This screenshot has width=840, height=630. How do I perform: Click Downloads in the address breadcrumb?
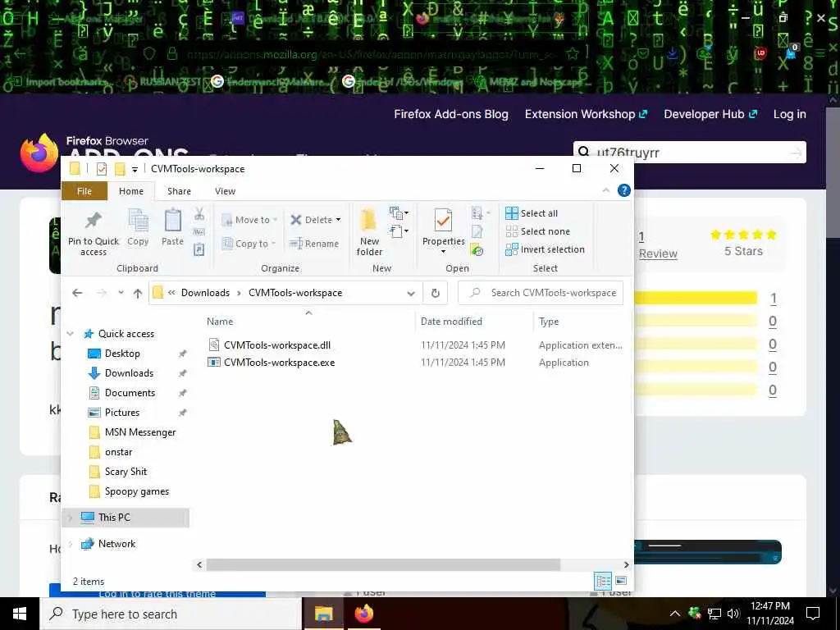[x=205, y=293]
